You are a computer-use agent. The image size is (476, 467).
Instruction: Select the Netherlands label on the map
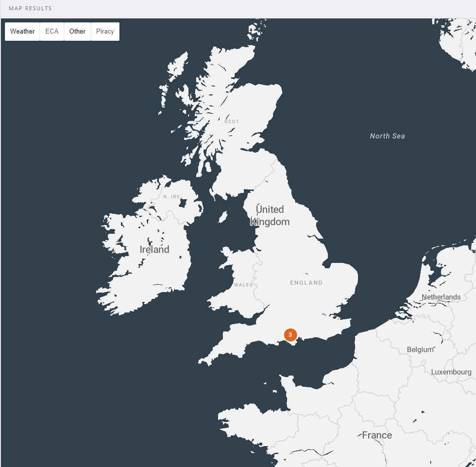441,297
